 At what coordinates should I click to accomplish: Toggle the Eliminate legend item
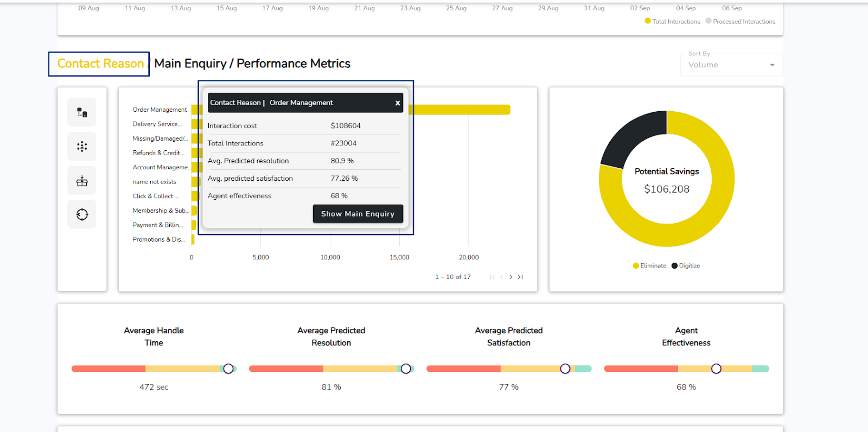click(x=649, y=266)
